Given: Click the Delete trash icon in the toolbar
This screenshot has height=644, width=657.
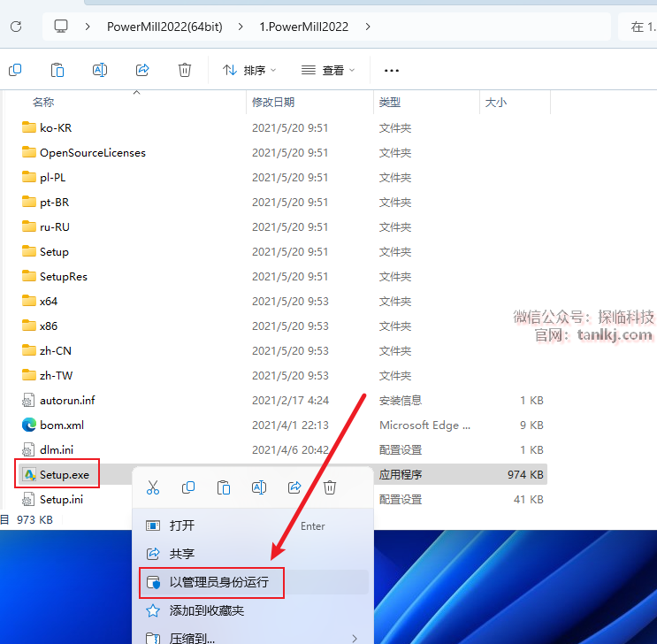Looking at the screenshot, I should (185, 70).
